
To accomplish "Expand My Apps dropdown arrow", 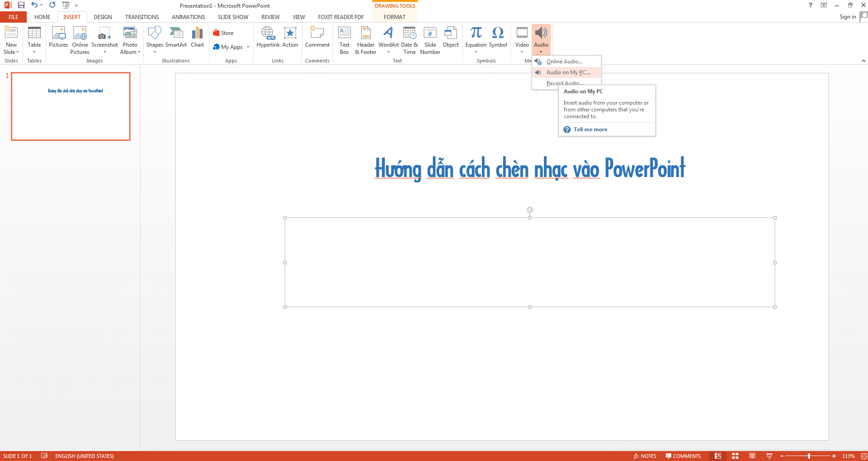I will point(248,47).
